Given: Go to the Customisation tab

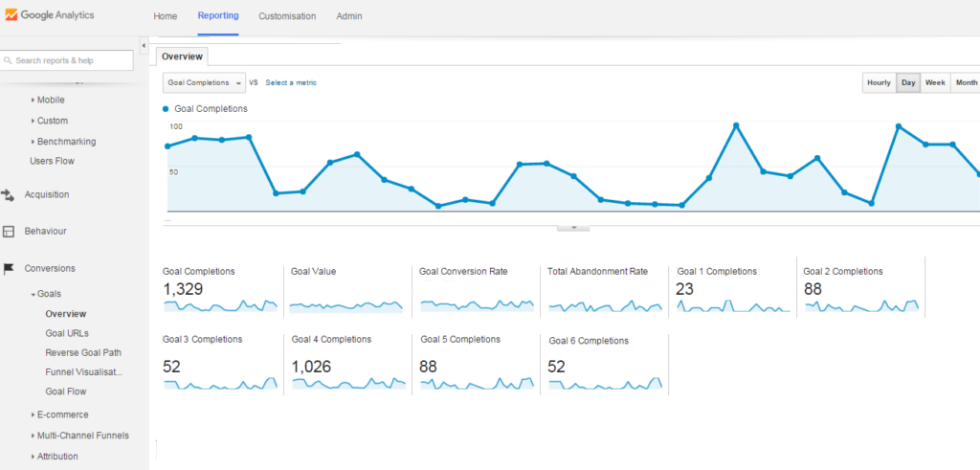Looking at the screenshot, I should pos(287,16).
